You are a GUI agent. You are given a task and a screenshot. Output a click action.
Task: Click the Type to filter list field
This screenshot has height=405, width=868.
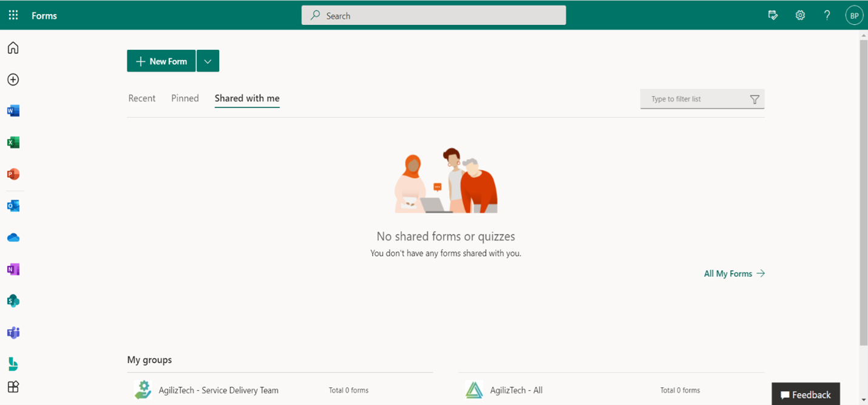point(695,99)
